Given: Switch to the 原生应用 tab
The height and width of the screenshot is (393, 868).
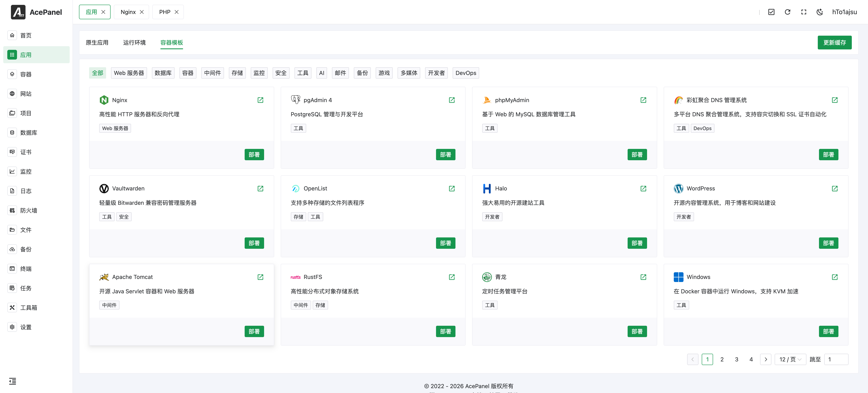Looking at the screenshot, I should tap(97, 43).
